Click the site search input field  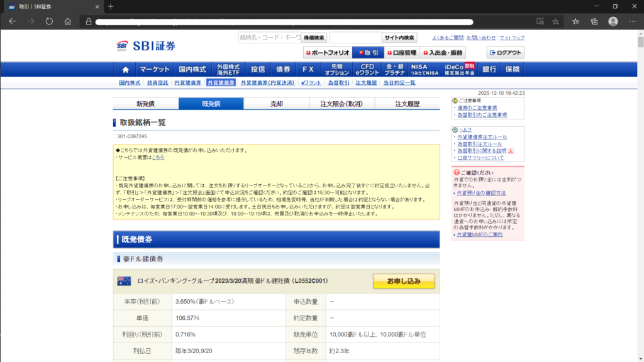click(x=355, y=38)
